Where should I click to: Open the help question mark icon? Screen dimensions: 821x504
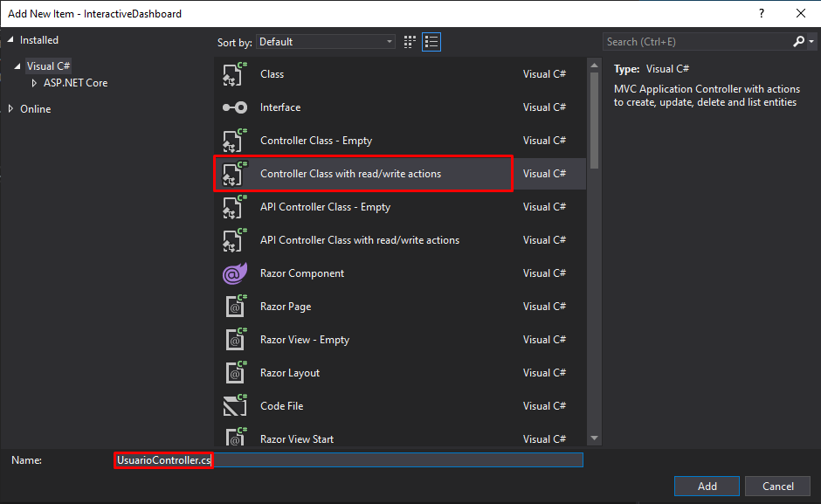pyautogui.click(x=762, y=14)
